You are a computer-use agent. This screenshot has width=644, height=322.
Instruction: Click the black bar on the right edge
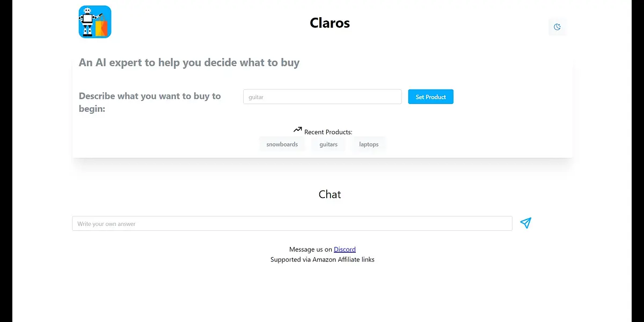(638, 161)
